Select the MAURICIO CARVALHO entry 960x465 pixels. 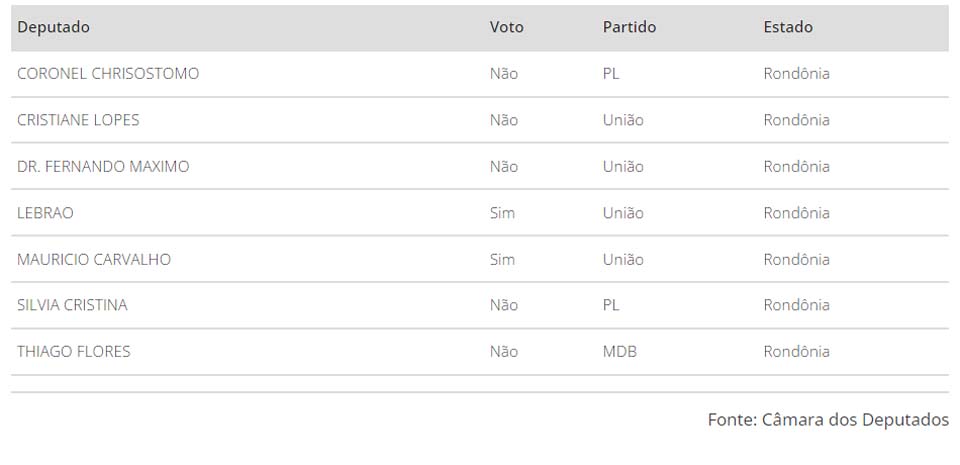[x=94, y=260]
